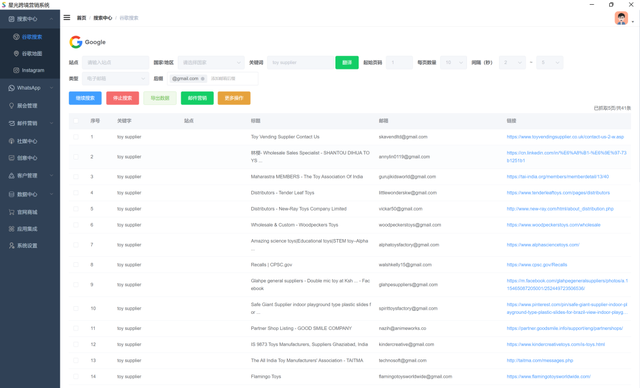
Task: Check the row 1 checkbox
Action: coord(76,137)
